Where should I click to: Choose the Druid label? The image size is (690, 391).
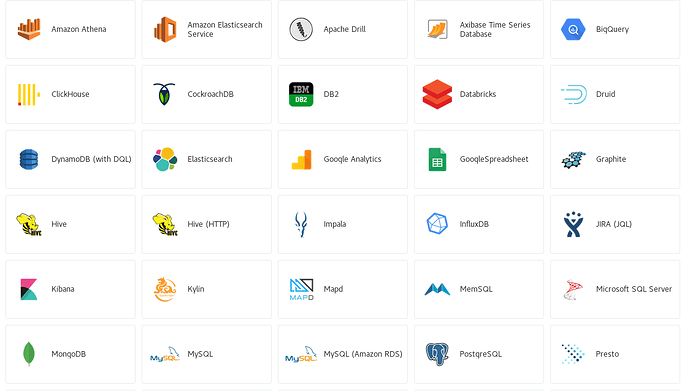tap(606, 94)
